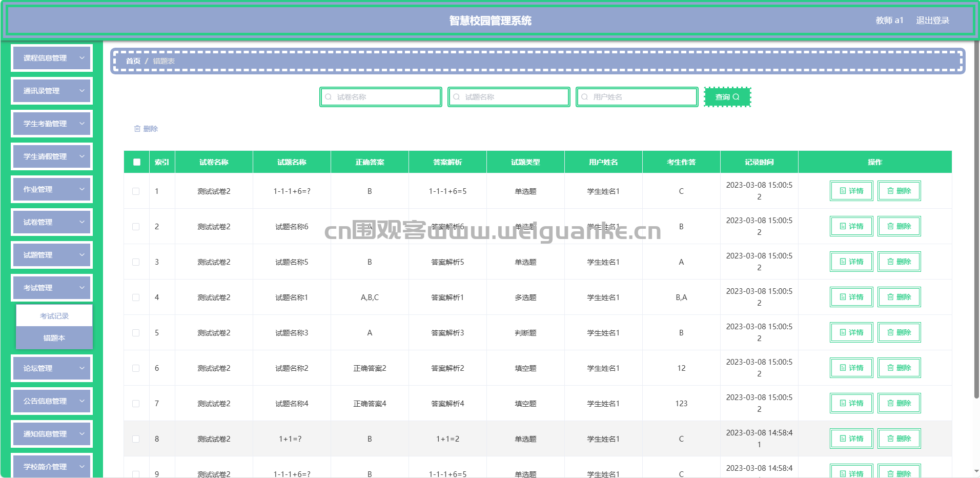Click detail icon in row 4 详情 button
The width and height of the screenshot is (980, 478).
(x=843, y=297)
